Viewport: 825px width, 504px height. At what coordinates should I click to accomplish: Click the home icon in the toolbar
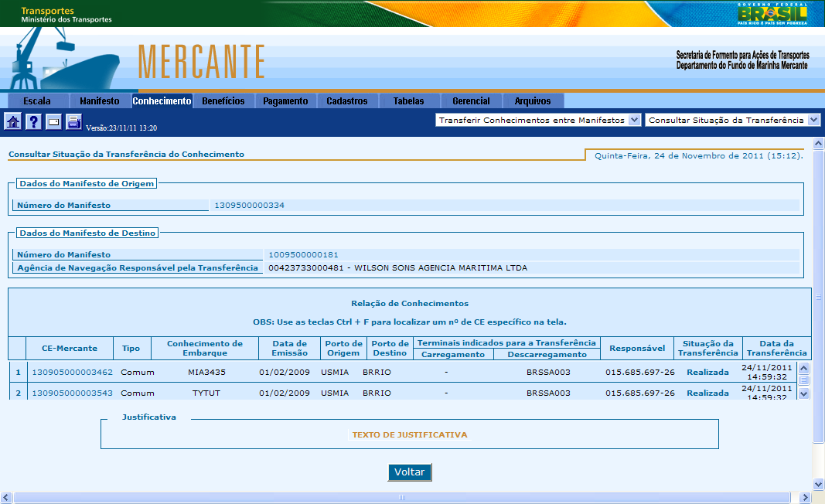(x=13, y=121)
